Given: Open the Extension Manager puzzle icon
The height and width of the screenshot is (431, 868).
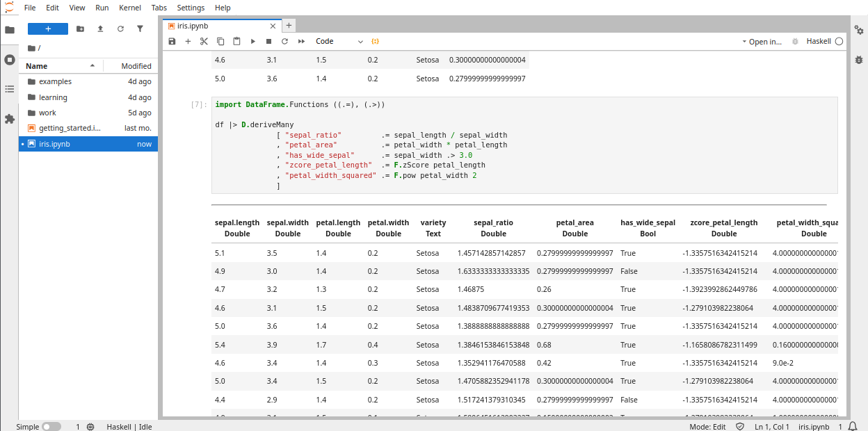Looking at the screenshot, I should (x=10, y=119).
